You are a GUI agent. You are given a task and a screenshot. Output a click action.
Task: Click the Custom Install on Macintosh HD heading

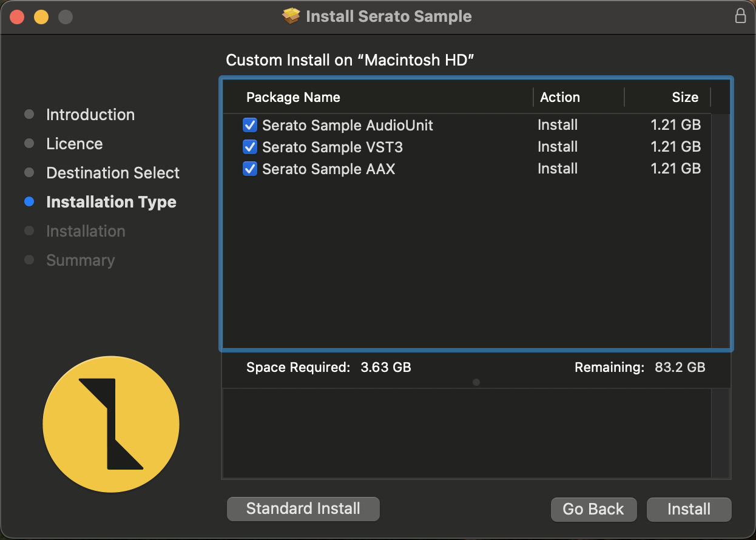tap(349, 60)
